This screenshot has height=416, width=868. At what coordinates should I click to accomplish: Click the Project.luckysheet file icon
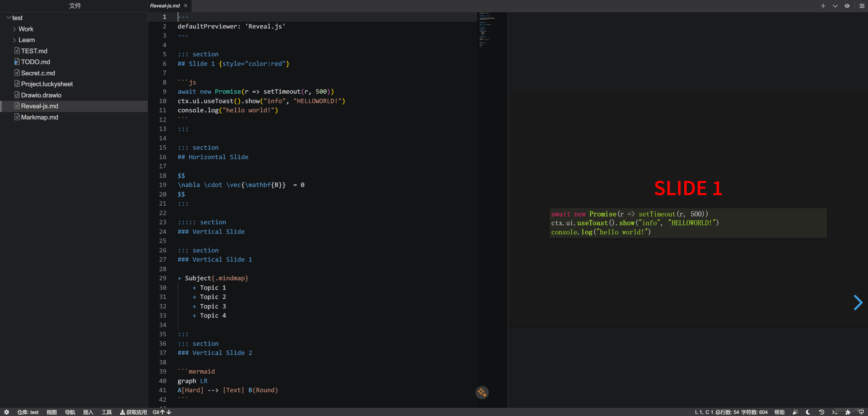[17, 83]
